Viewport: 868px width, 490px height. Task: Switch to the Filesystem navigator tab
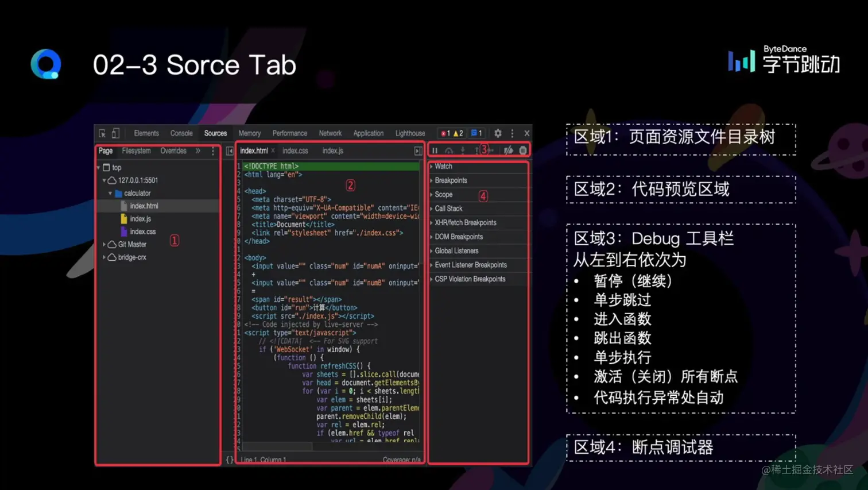click(x=137, y=151)
